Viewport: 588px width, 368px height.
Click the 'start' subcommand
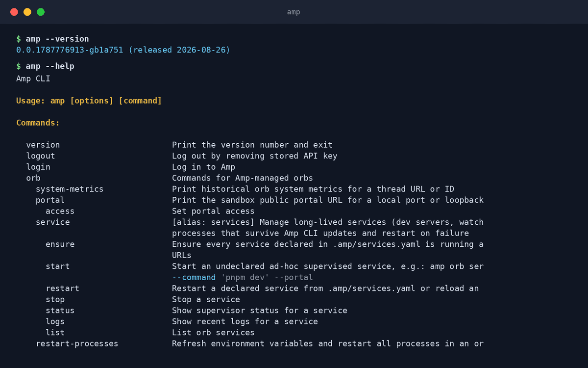click(x=57, y=266)
